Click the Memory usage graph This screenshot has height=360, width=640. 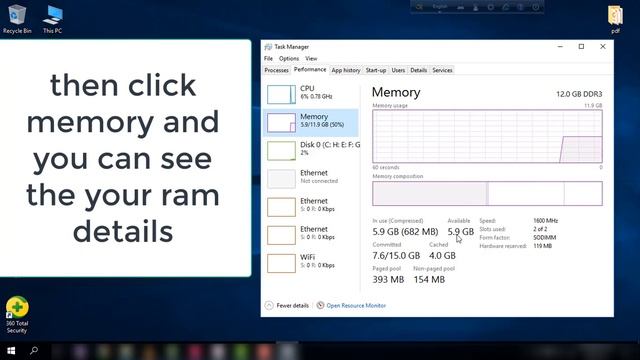click(x=487, y=136)
